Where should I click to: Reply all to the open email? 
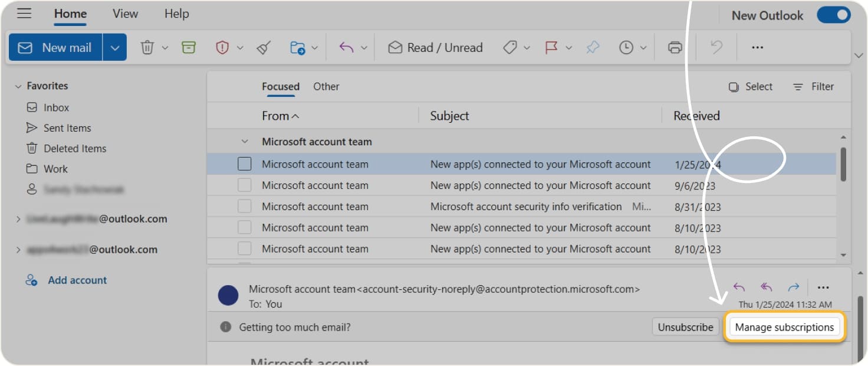pyautogui.click(x=766, y=287)
